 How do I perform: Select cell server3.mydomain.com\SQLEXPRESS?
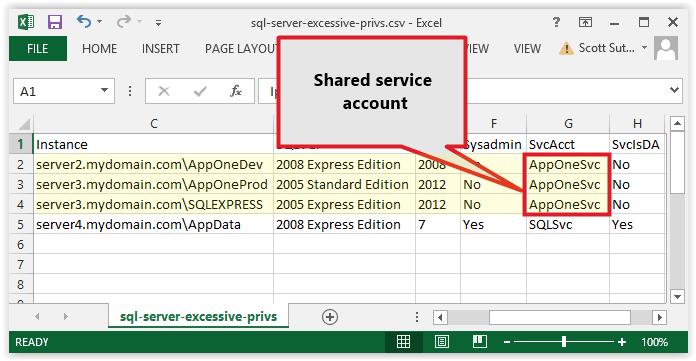154,204
